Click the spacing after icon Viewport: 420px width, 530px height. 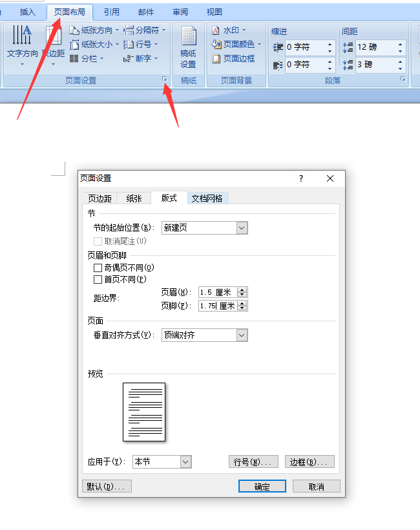click(348, 65)
